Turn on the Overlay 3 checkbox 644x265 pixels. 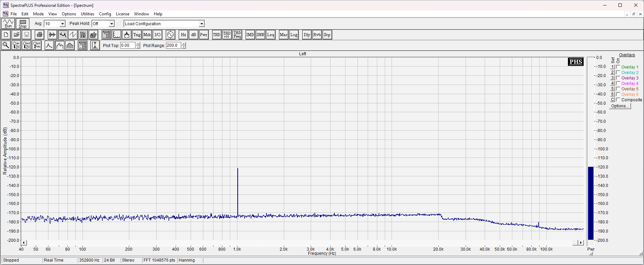(618, 78)
